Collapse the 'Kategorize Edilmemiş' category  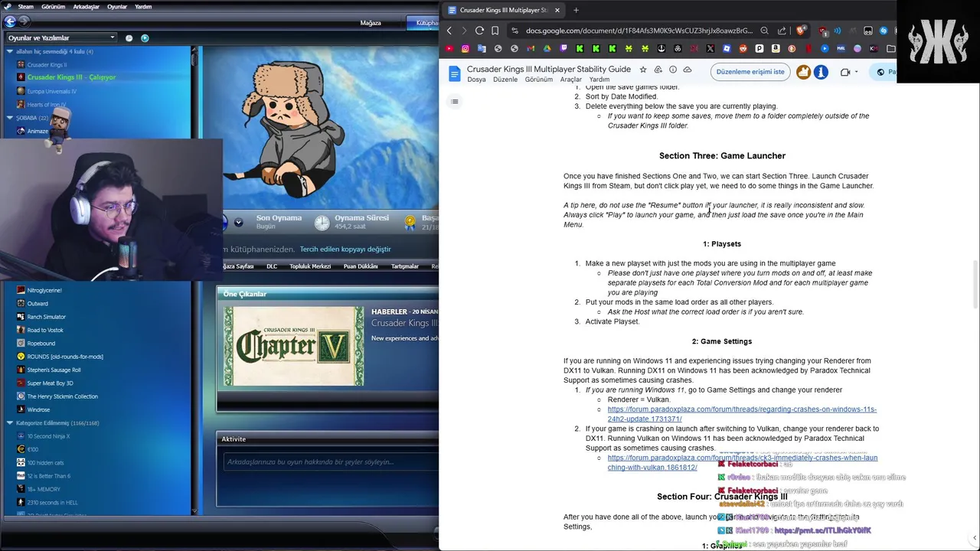point(10,422)
